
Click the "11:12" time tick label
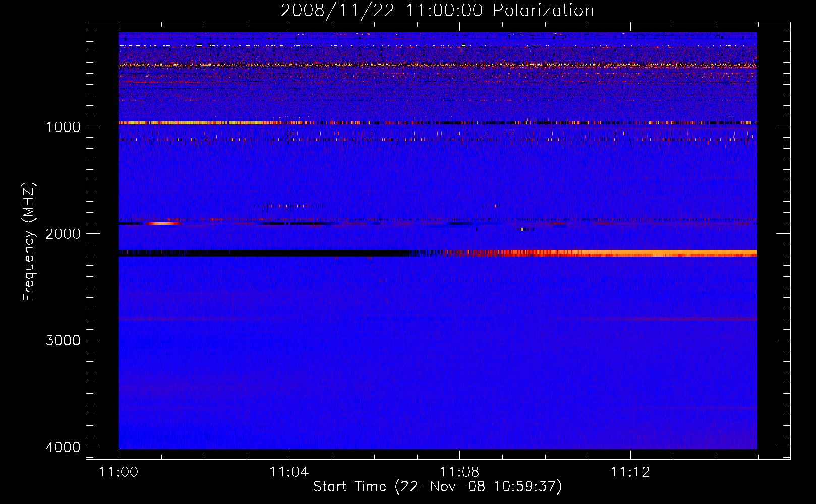point(630,472)
